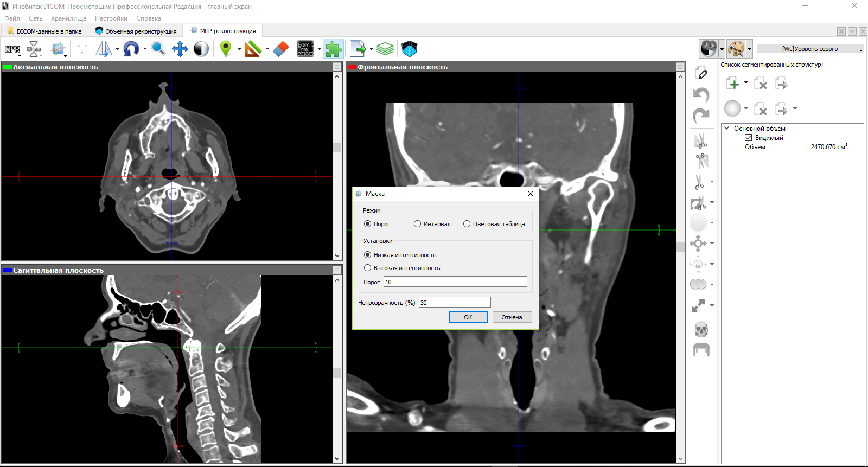Open dropdown arrow next to gears icon
The width and height of the screenshot is (868, 467).
tap(722, 49)
